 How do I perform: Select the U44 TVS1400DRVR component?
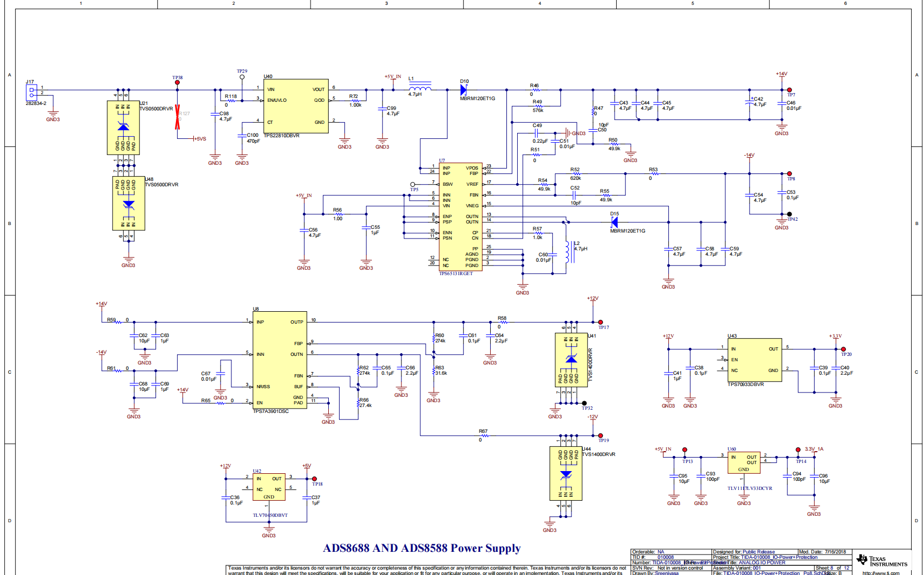click(x=566, y=473)
